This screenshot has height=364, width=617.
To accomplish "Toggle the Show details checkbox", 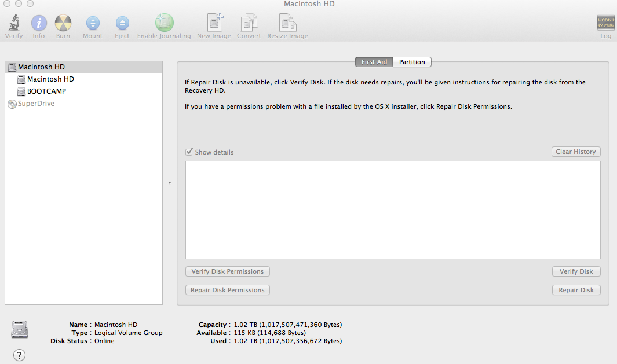I will [189, 152].
